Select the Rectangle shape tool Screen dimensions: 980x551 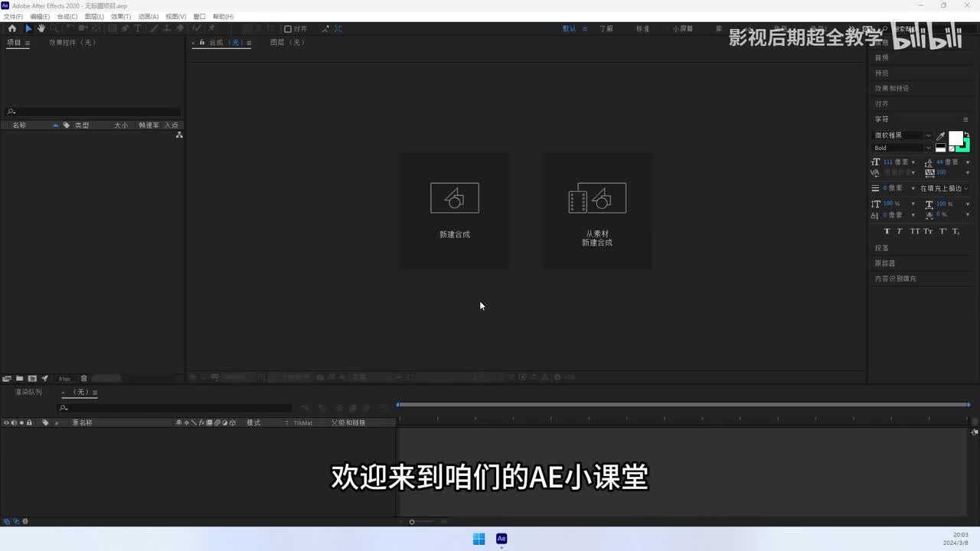[112, 28]
